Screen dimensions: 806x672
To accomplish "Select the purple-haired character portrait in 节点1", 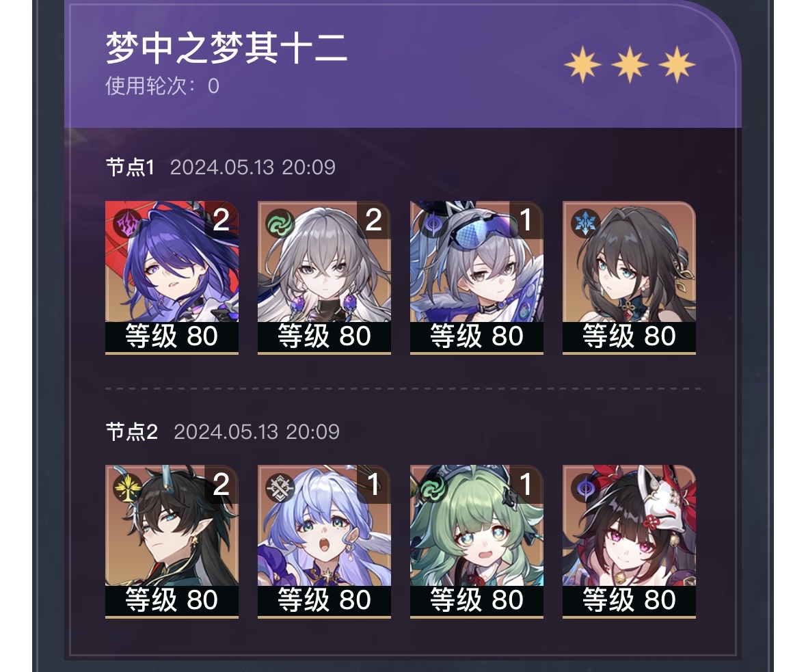I will 172,278.
